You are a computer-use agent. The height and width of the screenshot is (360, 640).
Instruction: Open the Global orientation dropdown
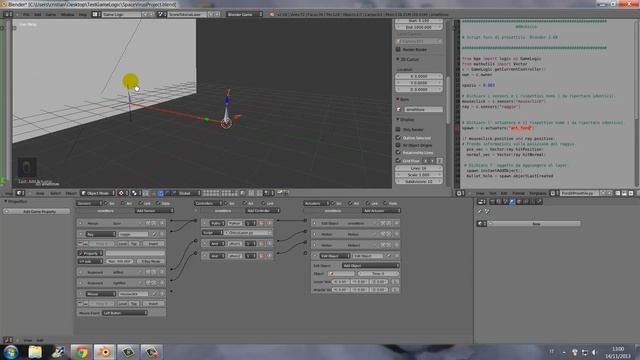pos(189,193)
